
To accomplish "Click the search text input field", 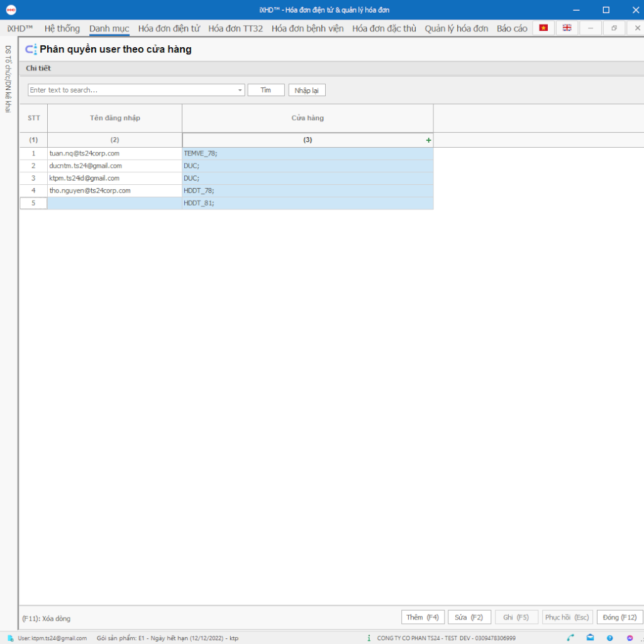I will click(132, 91).
